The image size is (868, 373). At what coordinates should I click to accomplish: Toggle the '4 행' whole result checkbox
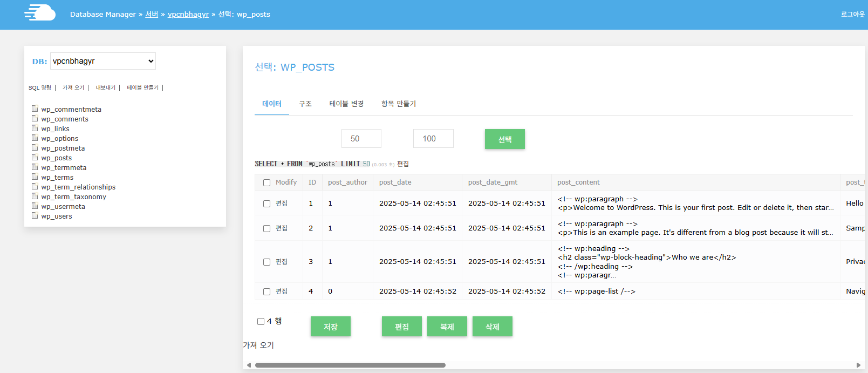click(261, 321)
